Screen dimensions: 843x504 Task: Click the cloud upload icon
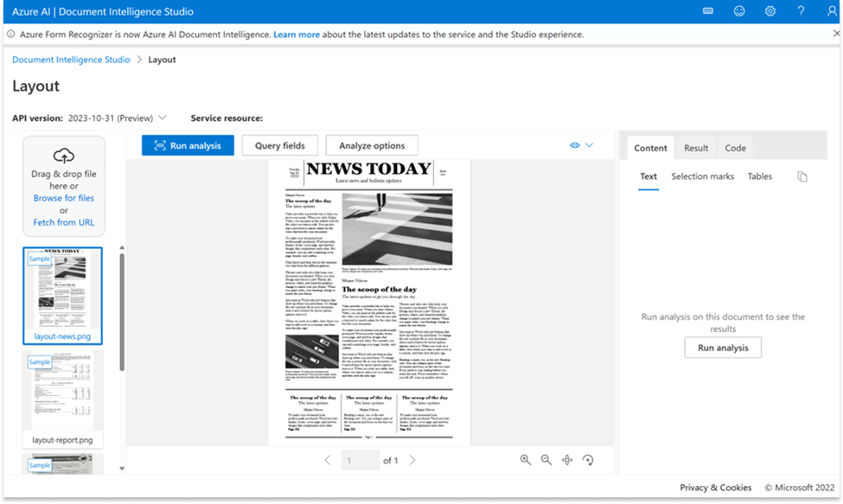64,156
